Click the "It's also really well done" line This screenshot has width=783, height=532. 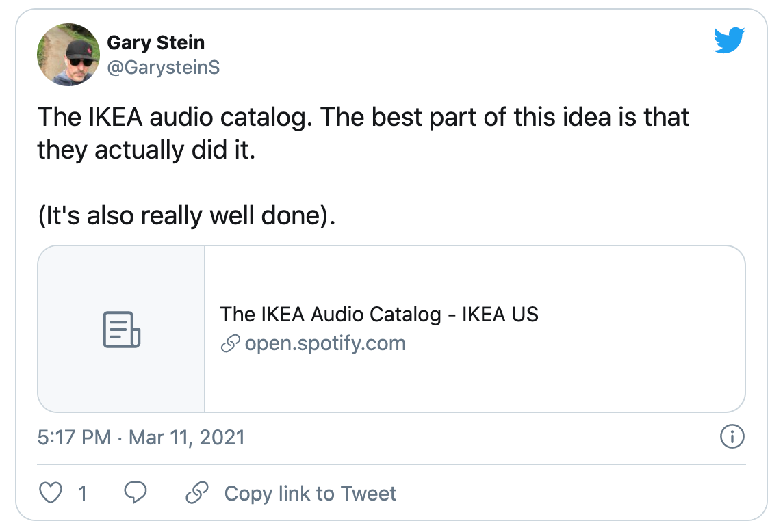coord(187,215)
